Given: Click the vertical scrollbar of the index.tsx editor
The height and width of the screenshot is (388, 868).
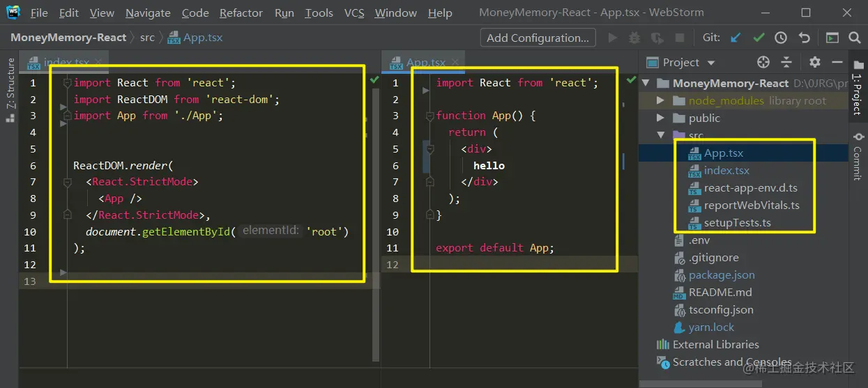Looking at the screenshot, I should pos(376,224).
